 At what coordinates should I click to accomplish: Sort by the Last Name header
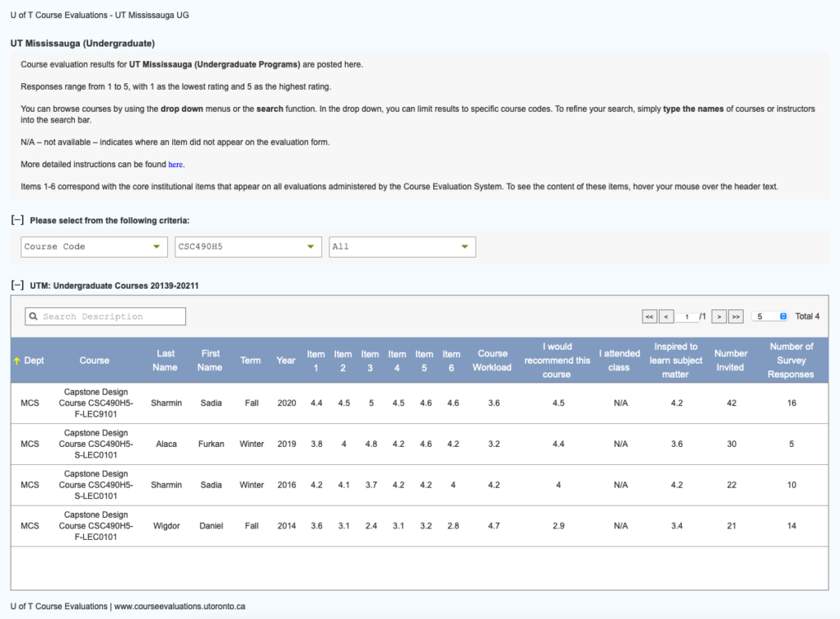pyautogui.click(x=165, y=360)
